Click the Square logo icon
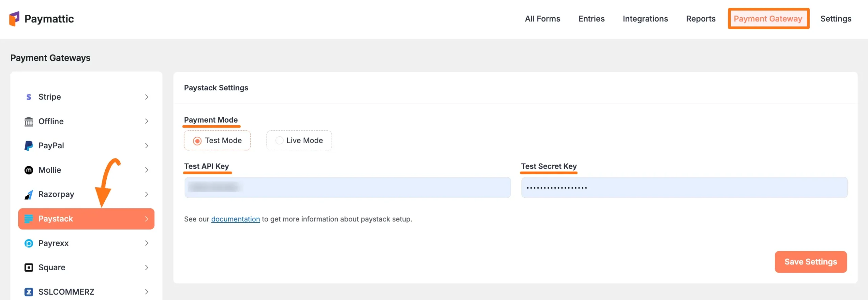The image size is (868, 300). click(x=29, y=267)
